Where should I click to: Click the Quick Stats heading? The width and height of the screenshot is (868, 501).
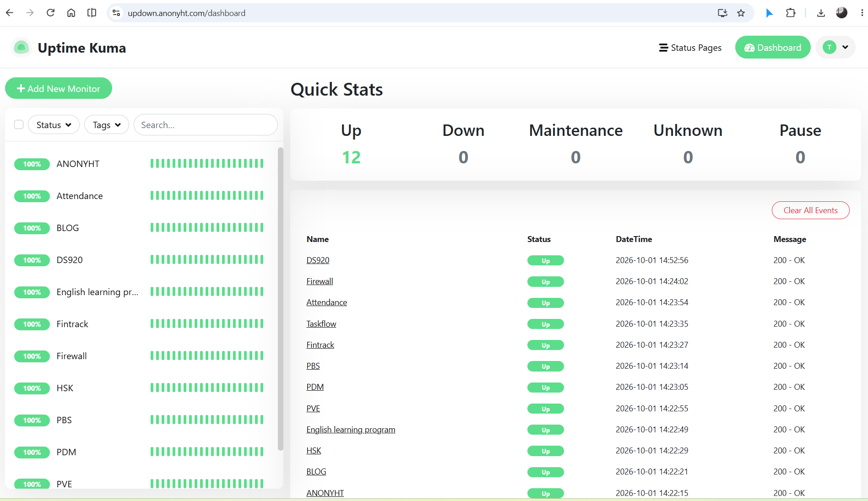tap(336, 89)
